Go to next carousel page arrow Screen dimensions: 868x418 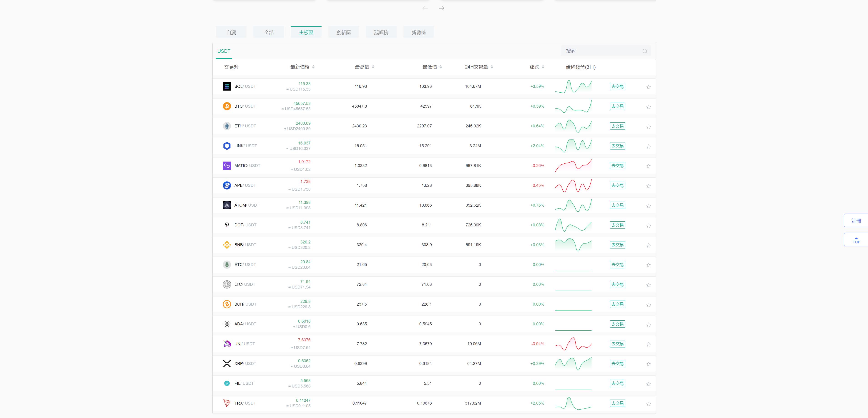pyautogui.click(x=441, y=8)
